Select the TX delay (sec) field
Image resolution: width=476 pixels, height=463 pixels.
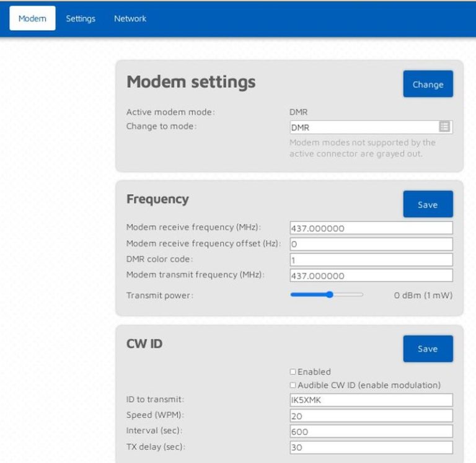(371, 448)
